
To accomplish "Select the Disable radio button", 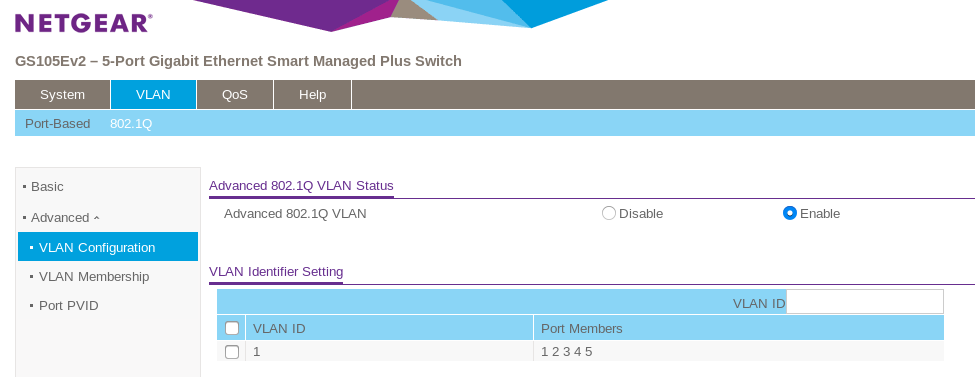I will (x=609, y=213).
